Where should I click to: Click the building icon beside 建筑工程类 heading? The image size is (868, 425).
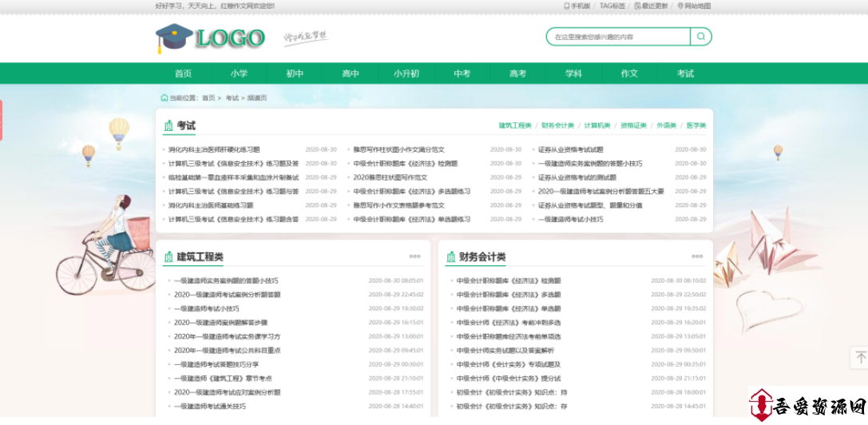point(168,256)
